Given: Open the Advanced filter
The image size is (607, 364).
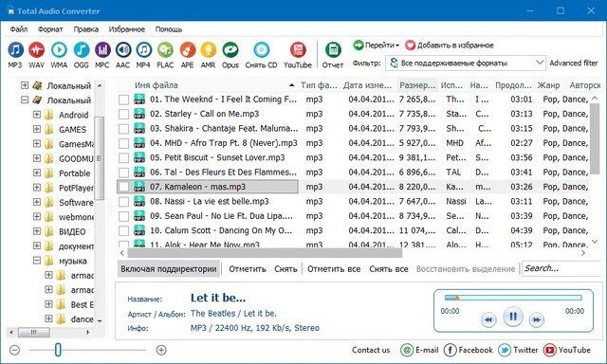Looking at the screenshot, I should (x=574, y=64).
